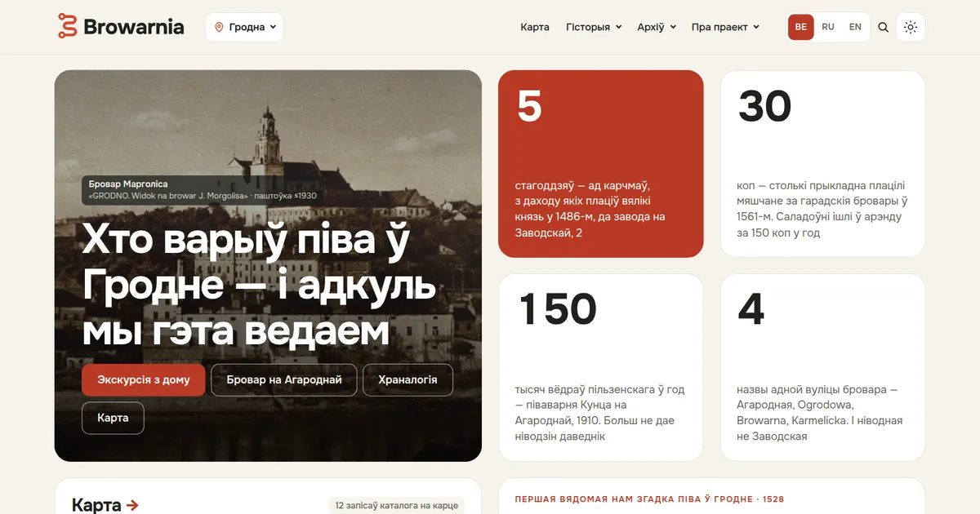Click the Карта heading arrow link
The height and width of the screenshot is (514, 980).
click(x=105, y=505)
